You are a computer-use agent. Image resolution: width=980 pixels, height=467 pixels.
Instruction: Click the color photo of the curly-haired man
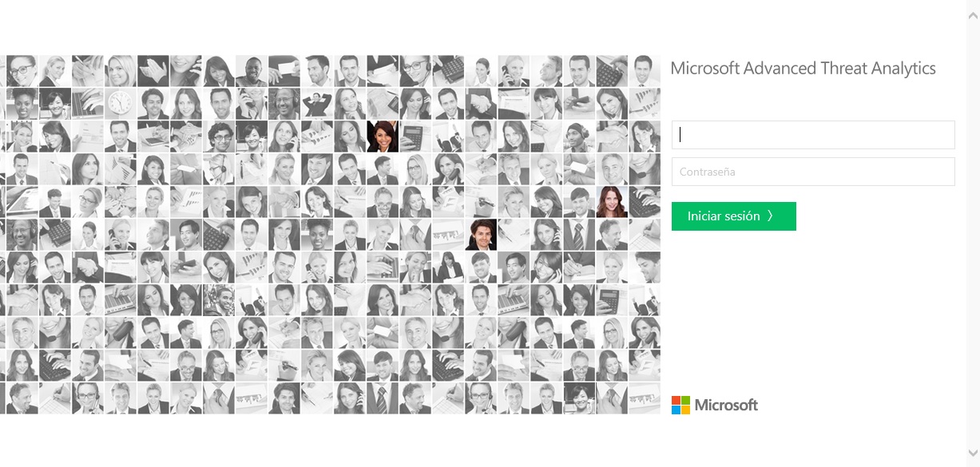pos(481,235)
